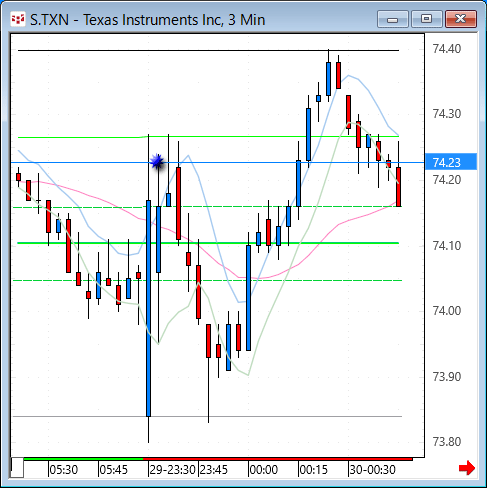Click the 05:30 time axis label
Image resolution: width=487 pixels, height=488 pixels.
point(64,470)
